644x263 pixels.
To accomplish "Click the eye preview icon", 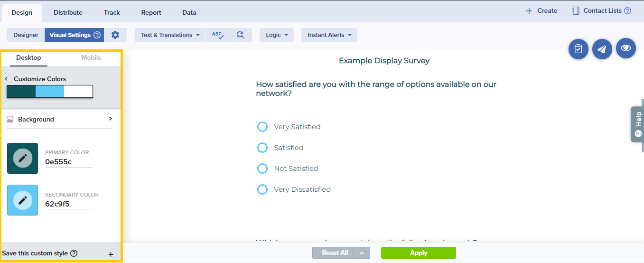I will click(x=625, y=48).
